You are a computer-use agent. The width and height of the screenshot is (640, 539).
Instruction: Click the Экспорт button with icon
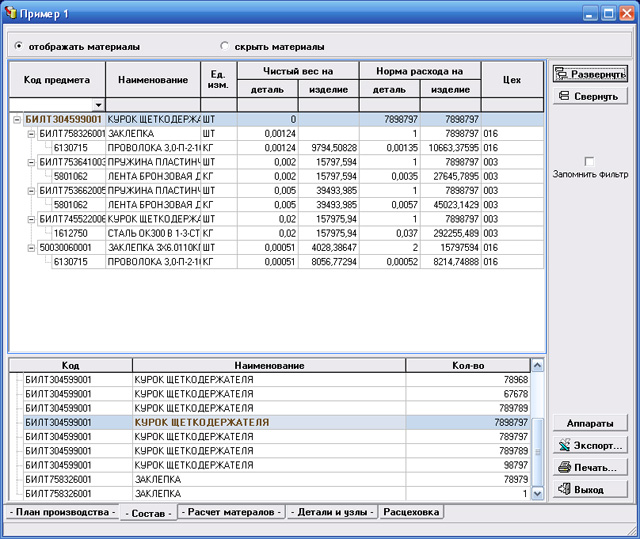point(590,445)
